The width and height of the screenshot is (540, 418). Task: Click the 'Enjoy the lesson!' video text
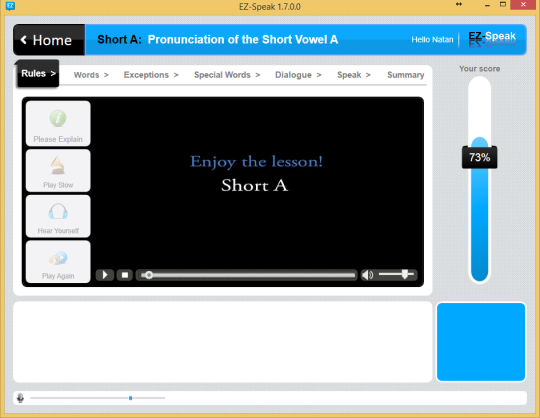pos(256,161)
